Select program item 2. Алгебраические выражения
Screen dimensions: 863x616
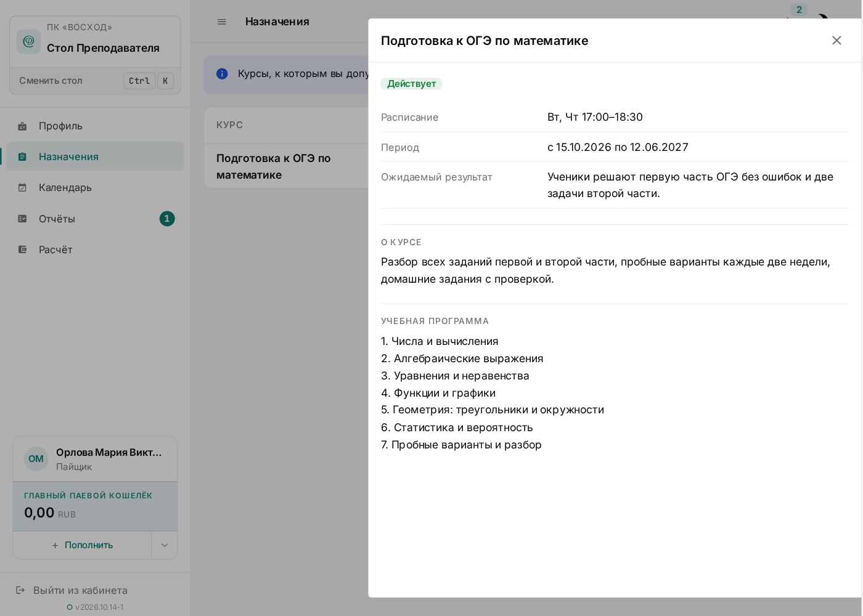point(462,359)
